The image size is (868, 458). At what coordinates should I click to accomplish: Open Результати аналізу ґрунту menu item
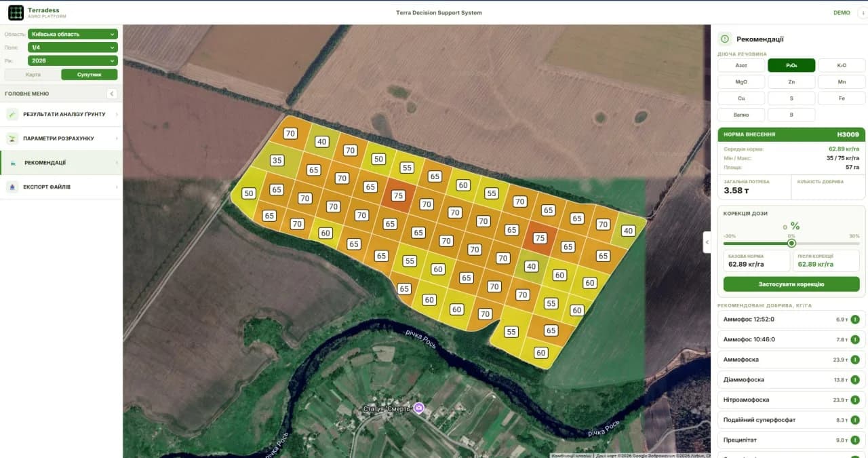[x=61, y=114]
